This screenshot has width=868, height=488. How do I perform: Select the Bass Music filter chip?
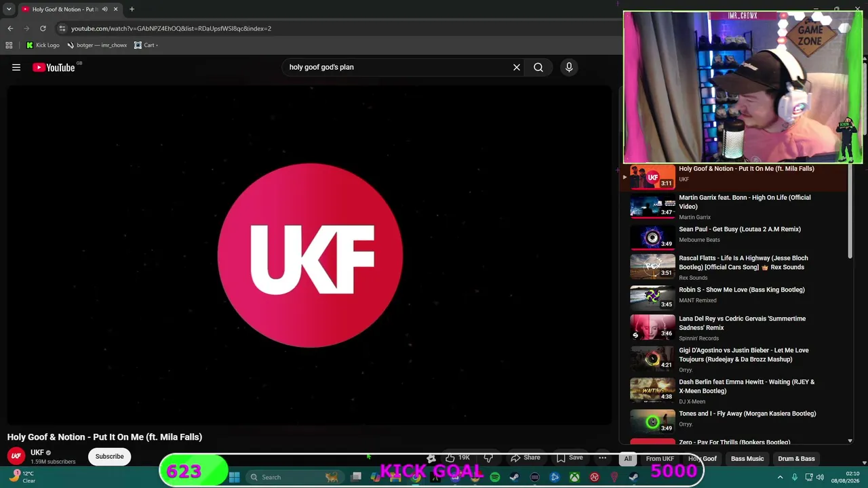click(747, 459)
